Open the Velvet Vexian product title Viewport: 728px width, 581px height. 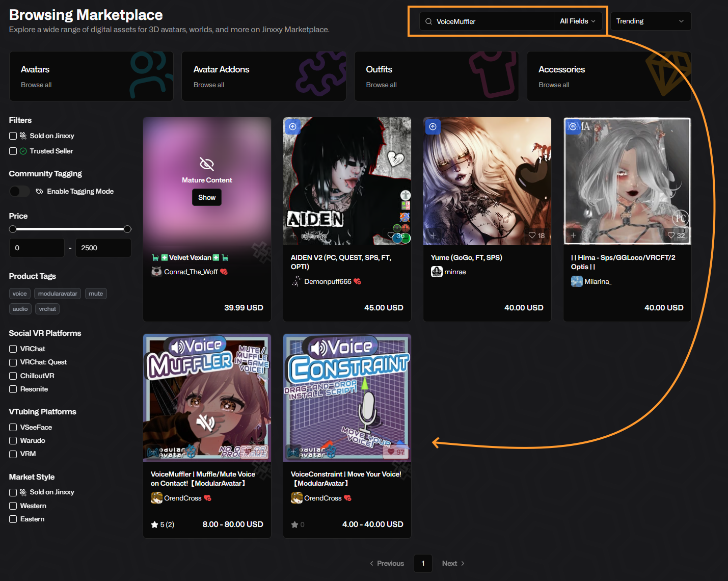click(190, 257)
